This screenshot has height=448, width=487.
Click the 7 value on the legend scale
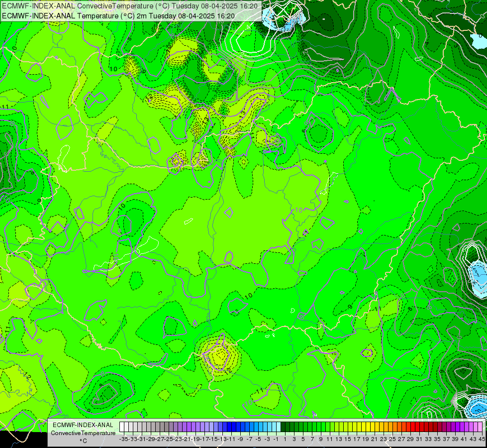tap(312, 439)
